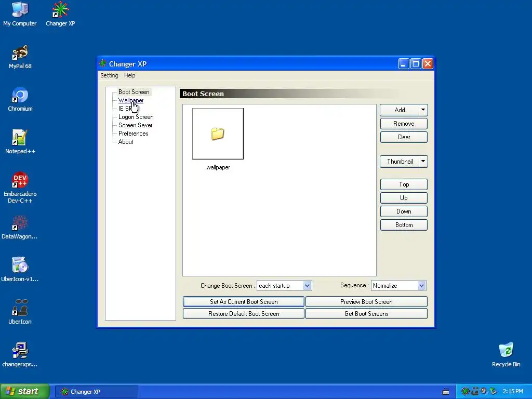
Task: Click the Up button
Action: pos(404,198)
